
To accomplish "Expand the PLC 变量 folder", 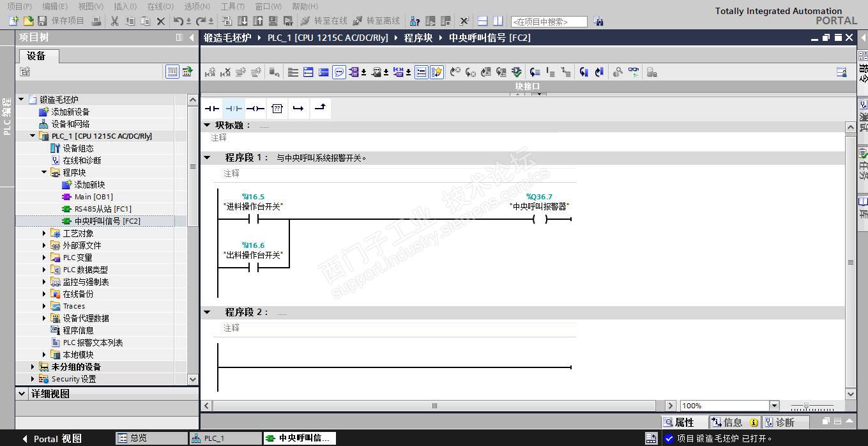I will click(x=44, y=258).
